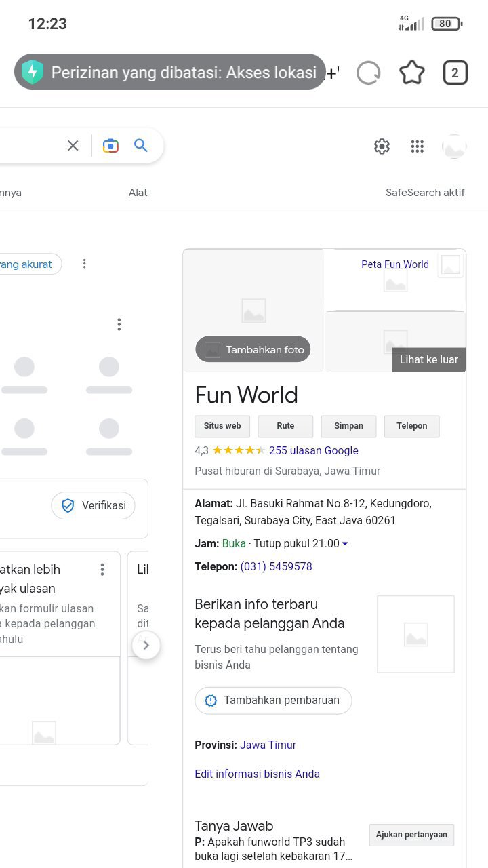Click the blue magnifier search icon
This screenshot has width=488, height=868.
(x=141, y=145)
